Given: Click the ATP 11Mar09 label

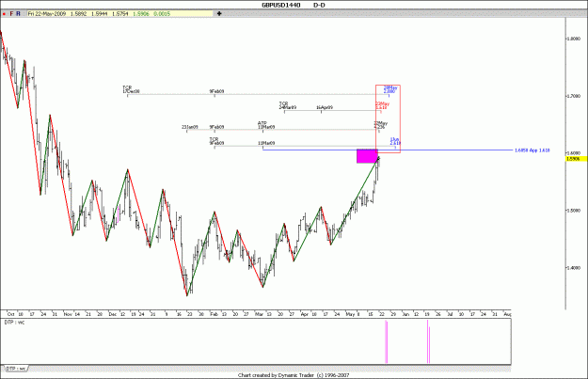Looking at the screenshot, I should click(x=266, y=125).
